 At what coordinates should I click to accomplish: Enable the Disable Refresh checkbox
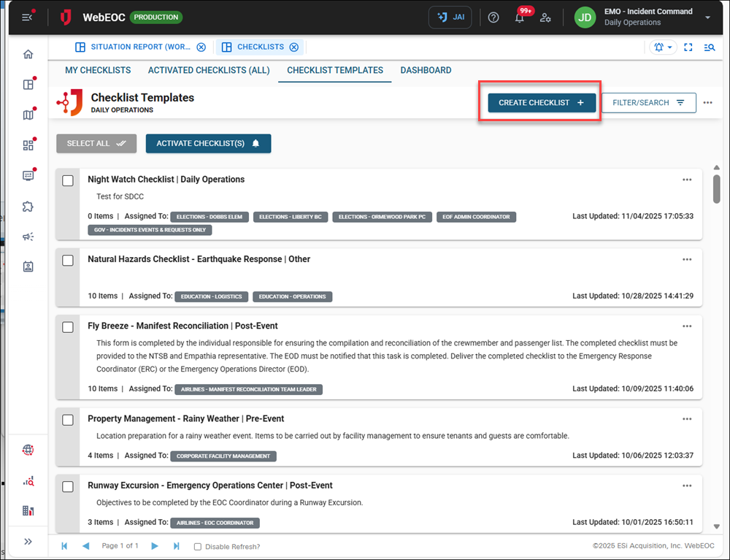coord(197,546)
